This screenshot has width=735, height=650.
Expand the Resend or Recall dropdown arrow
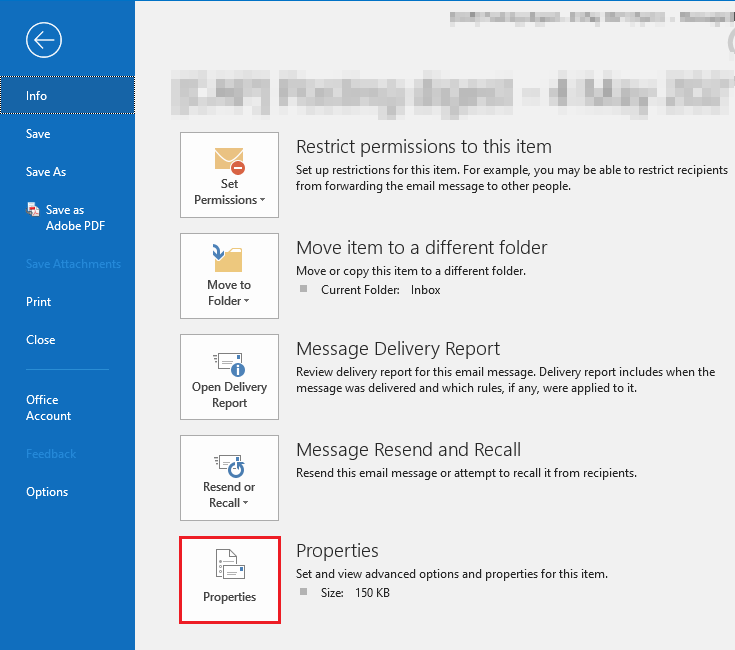[x=245, y=503]
